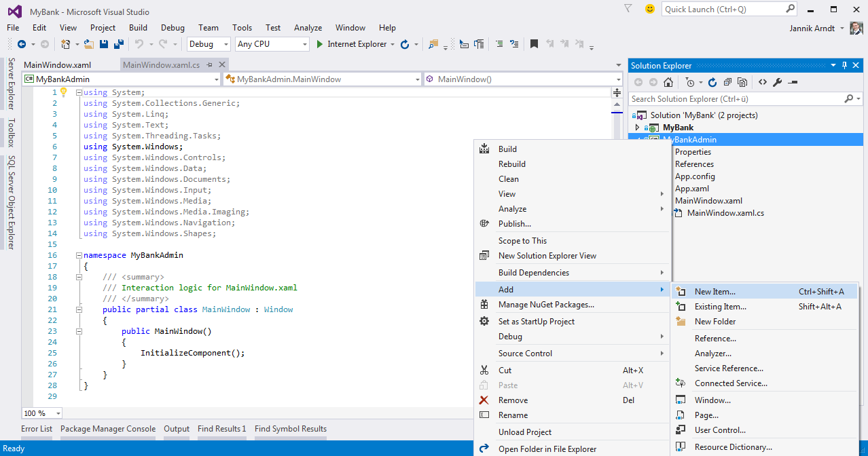Click the Quick Launch search box
This screenshot has height=456, width=868.
click(x=729, y=9)
